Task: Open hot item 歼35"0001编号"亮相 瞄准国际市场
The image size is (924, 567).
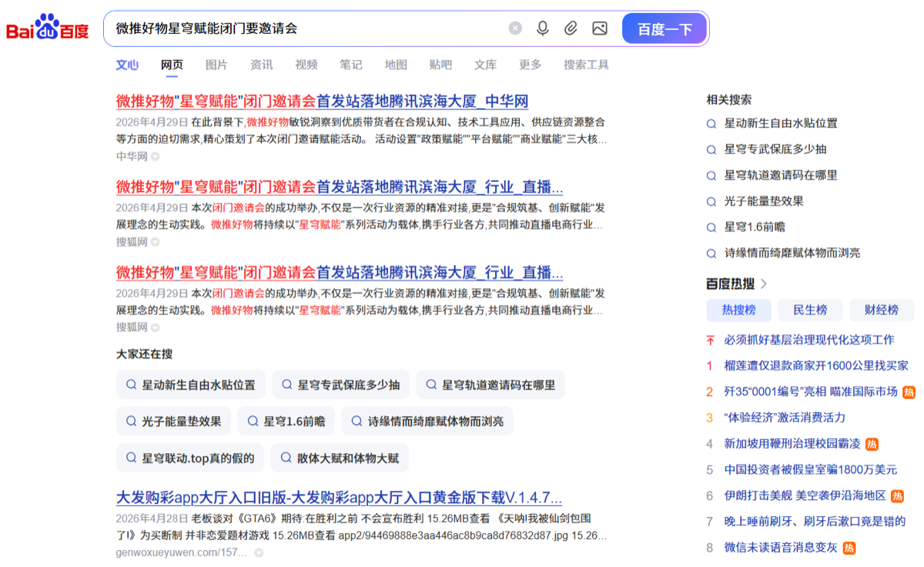Action: (811, 391)
